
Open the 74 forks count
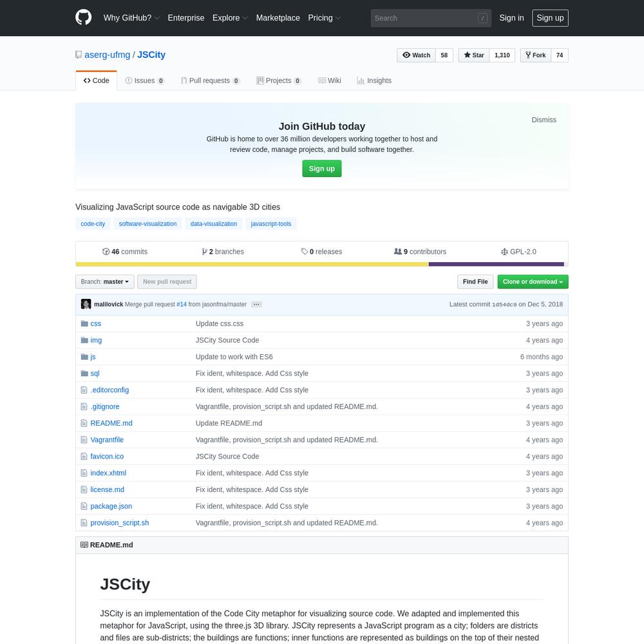(x=560, y=55)
